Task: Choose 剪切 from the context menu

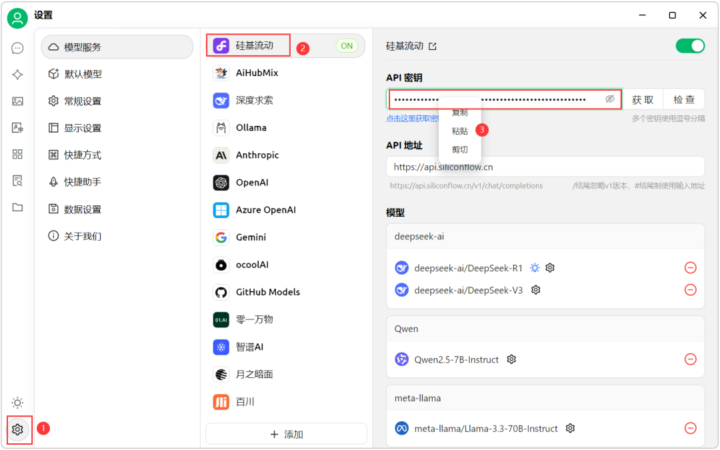Action: [x=460, y=149]
